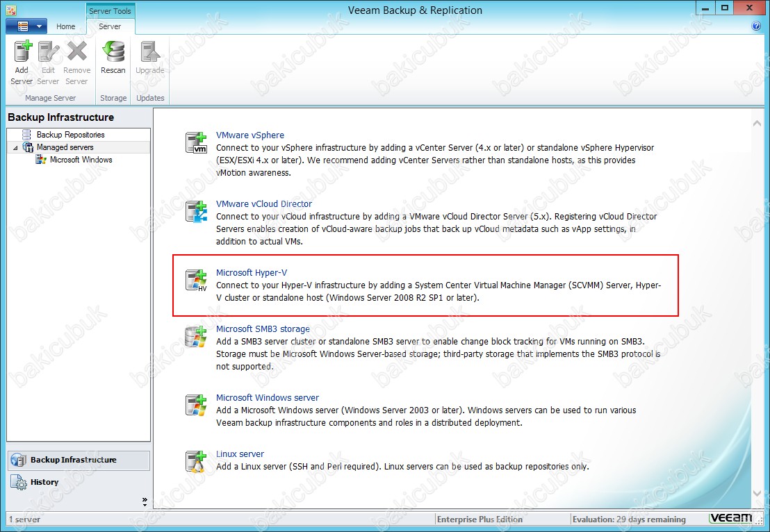Click '1 server' status bar text
Screen dimensions: 770x532
(x=24, y=519)
